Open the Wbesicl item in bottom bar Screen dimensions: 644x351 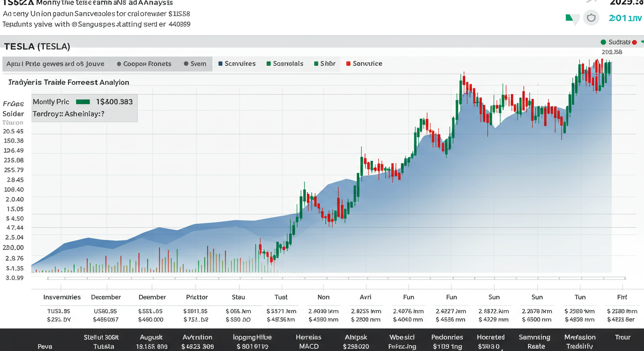click(x=402, y=337)
